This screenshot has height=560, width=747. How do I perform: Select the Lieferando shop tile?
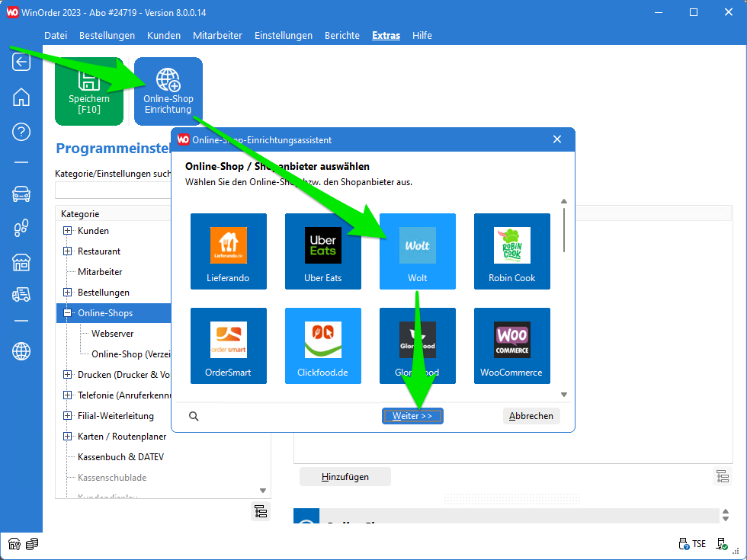229,251
